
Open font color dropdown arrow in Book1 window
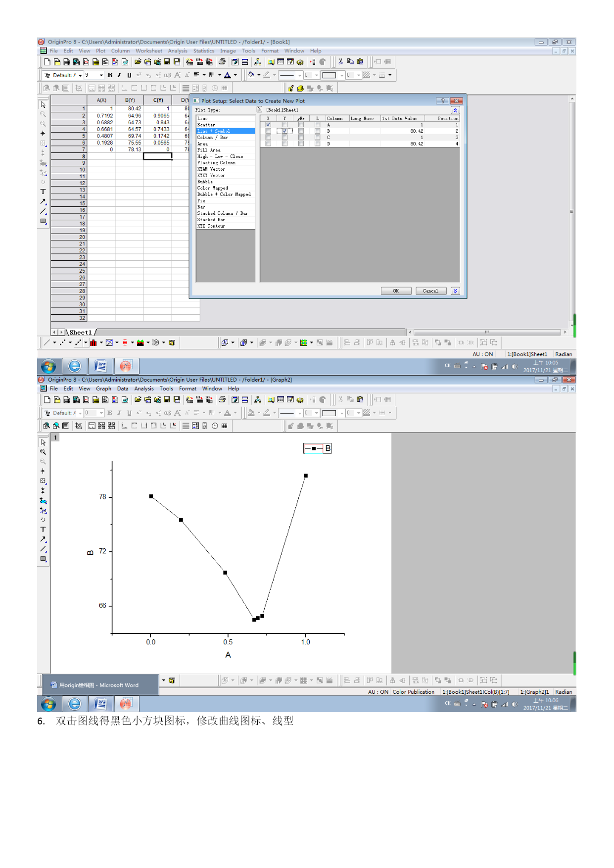pos(235,75)
